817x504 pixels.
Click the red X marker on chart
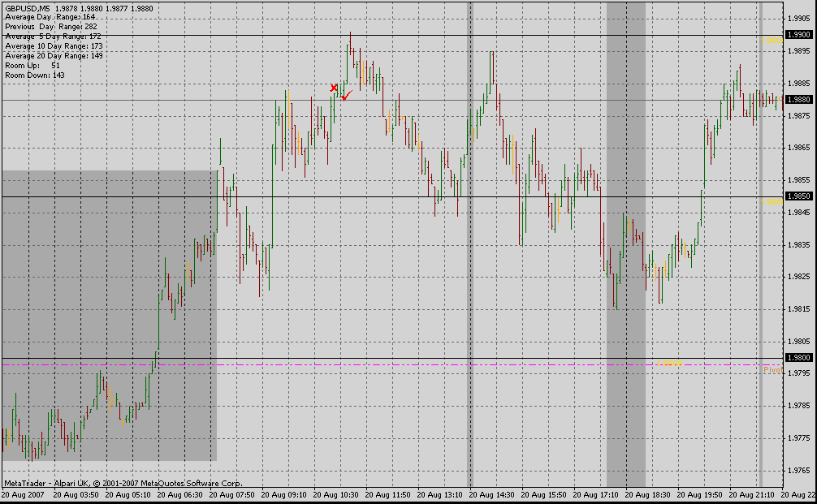tap(333, 88)
